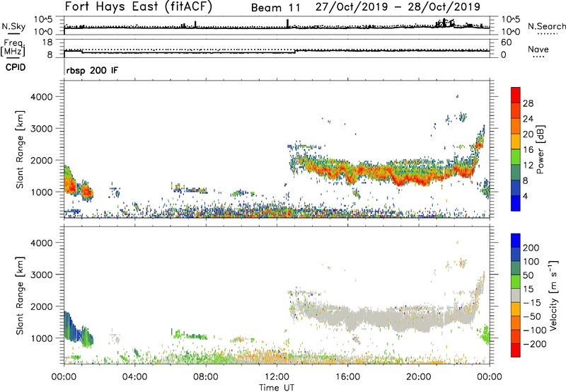Click the '08:00' time axis tick

206,377
